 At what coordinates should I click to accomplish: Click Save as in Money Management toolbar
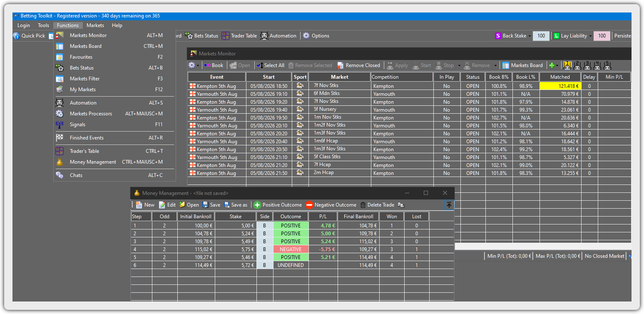coord(236,205)
